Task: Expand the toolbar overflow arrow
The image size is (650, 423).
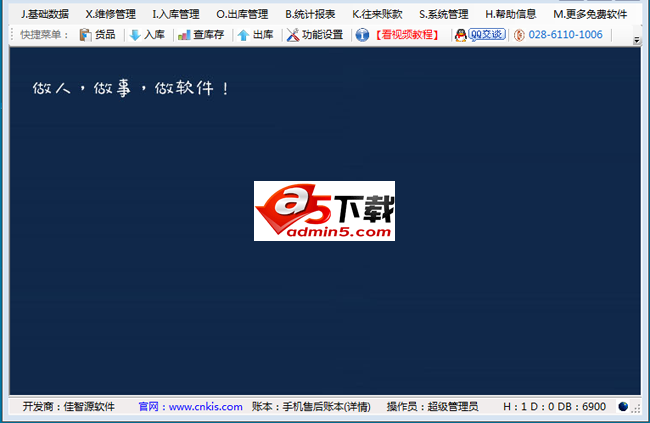Action: point(636,40)
